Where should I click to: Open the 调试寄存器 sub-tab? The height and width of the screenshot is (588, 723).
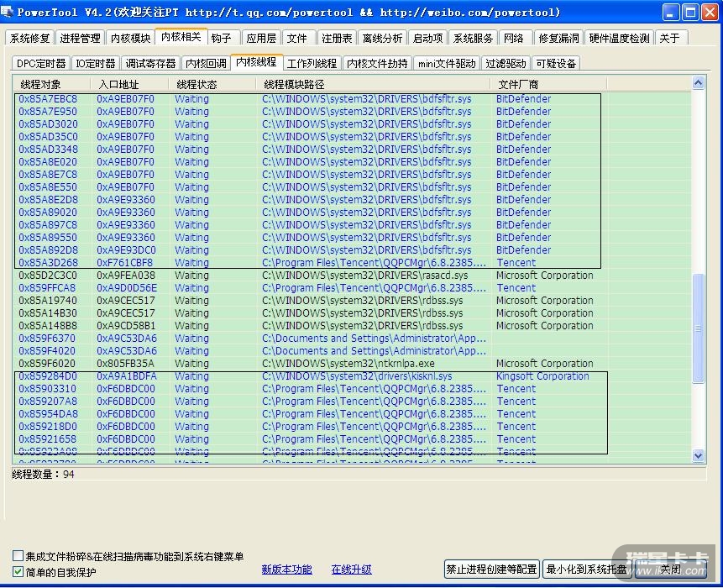click(151, 64)
